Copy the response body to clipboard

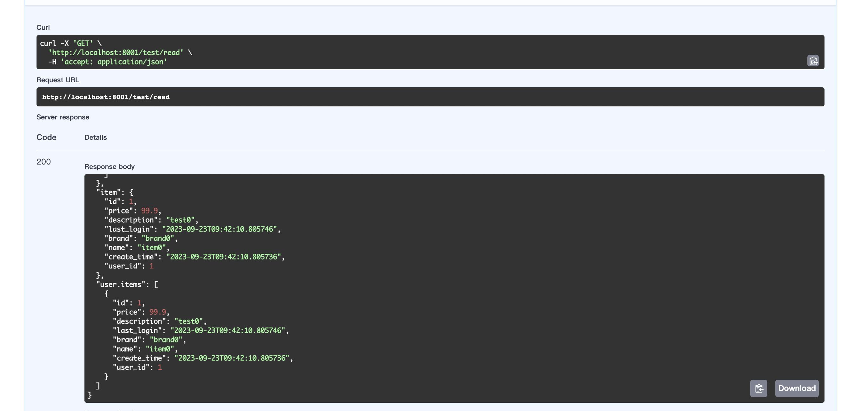(x=758, y=388)
